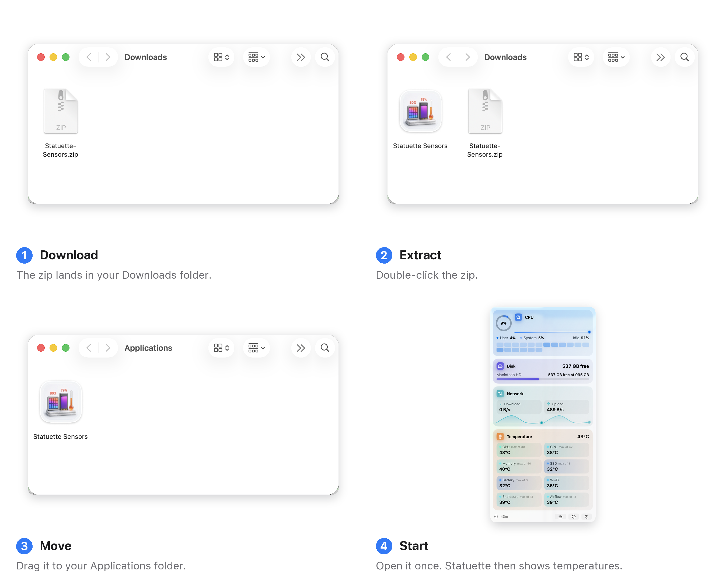Select the Enclosure 39°C temperature tile
This screenshot has height=588, width=726.
point(519,499)
